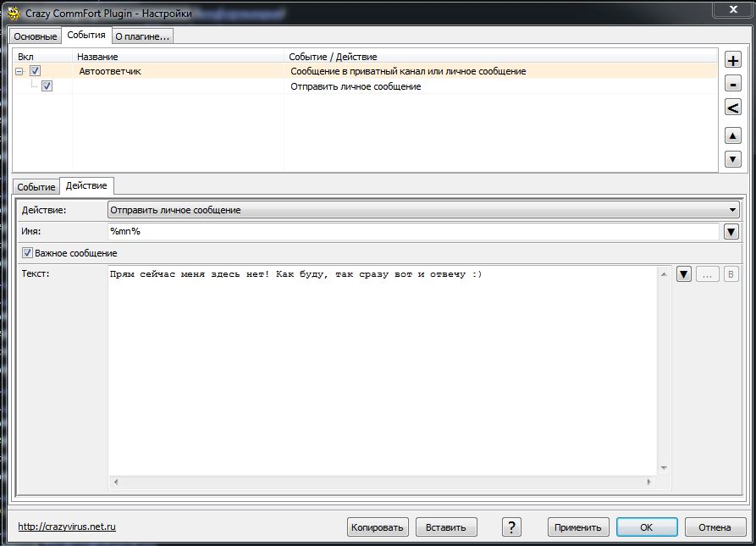Click the '<' button beside events list
This screenshot has width=756, height=546.
click(x=733, y=108)
